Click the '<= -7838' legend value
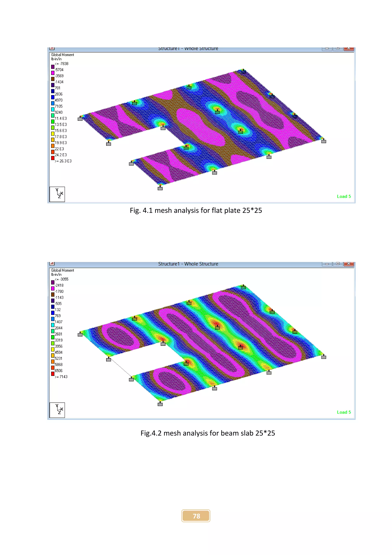This screenshot has height=555, width=392. (x=62, y=64)
